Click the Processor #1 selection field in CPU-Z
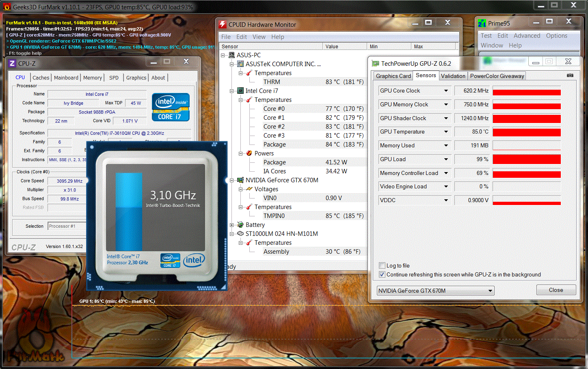The image size is (588, 369). 67,226
